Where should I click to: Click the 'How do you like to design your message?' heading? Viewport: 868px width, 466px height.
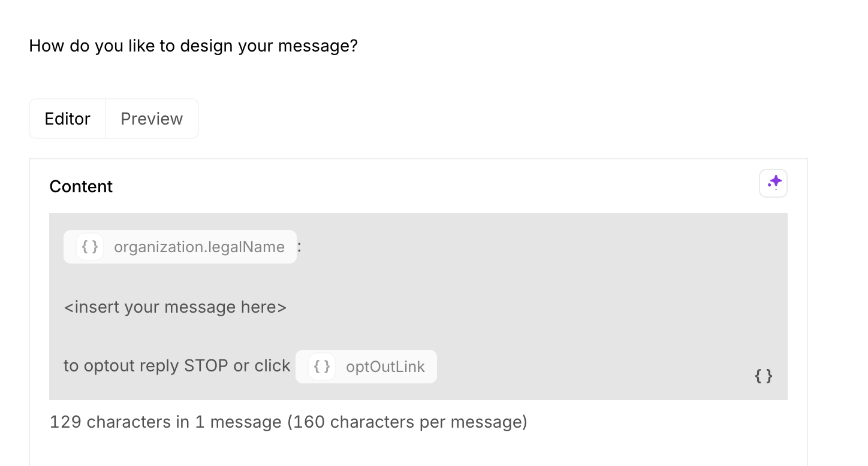[x=193, y=46]
